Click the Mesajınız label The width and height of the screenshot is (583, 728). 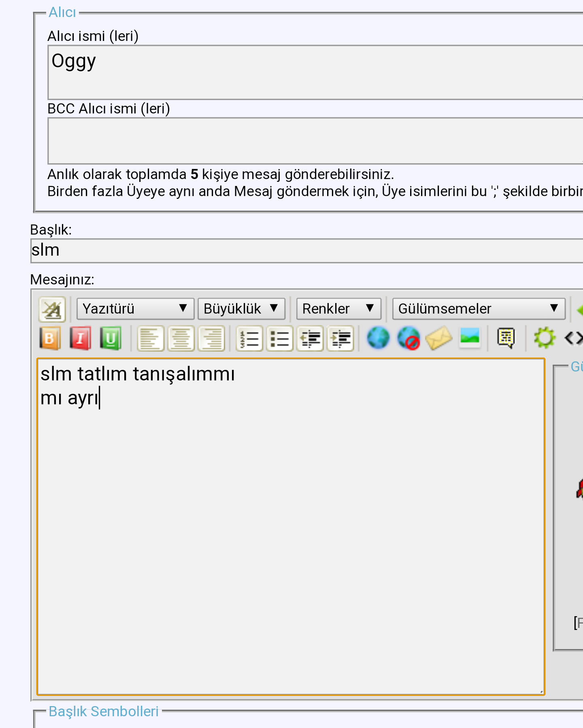click(62, 280)
